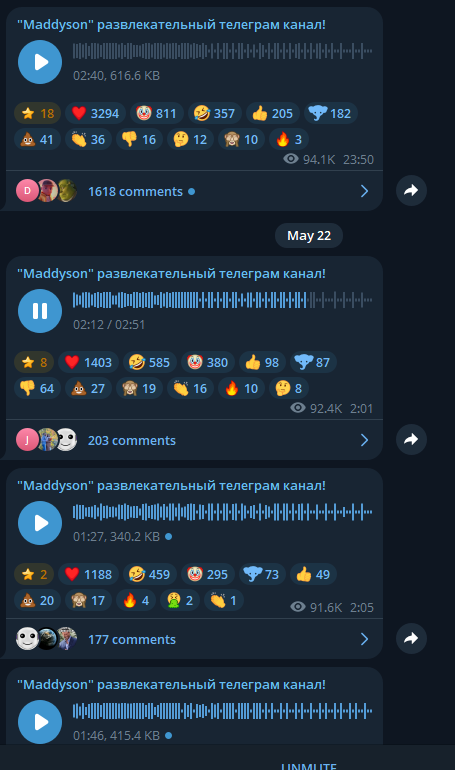Play the 02:40 voice message
This screenshot has width=455, height=770.
click(x=40, y=62)
